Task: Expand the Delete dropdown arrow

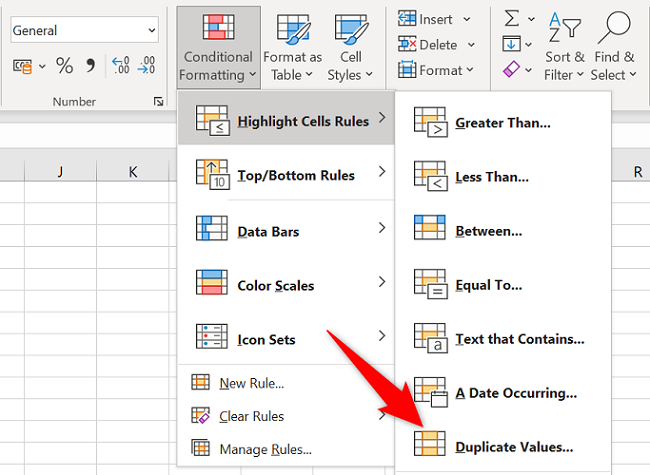Action: [x=471, y=44]
